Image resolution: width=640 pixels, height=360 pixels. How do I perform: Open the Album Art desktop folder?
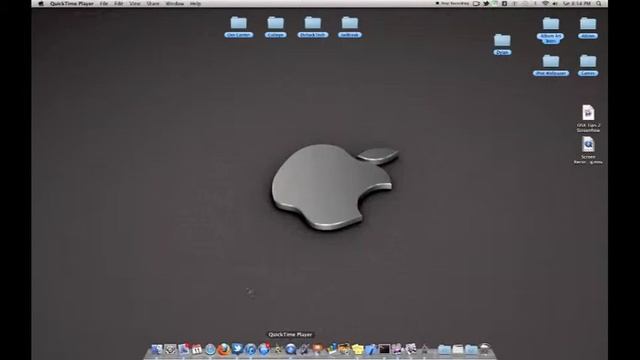click(x=551, y=30)
